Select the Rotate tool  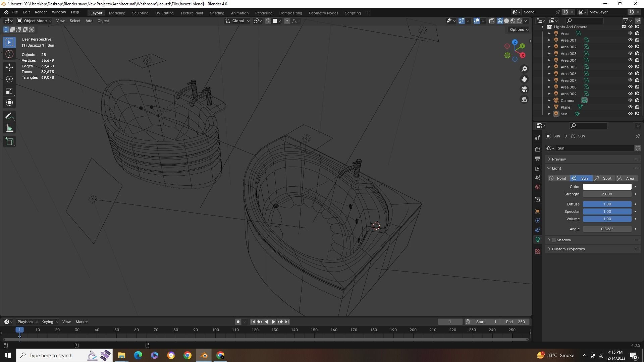(9, 79)
